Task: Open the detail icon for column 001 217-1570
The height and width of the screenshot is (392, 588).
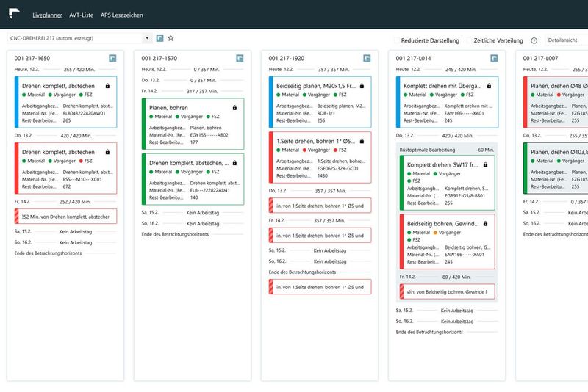Action: (240, 58)
